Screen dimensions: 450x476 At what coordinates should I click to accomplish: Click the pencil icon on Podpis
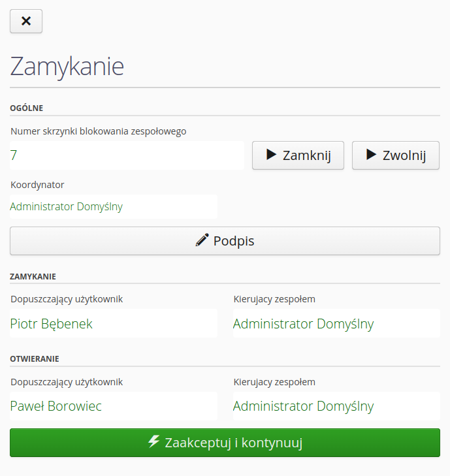tap(202, 240)
